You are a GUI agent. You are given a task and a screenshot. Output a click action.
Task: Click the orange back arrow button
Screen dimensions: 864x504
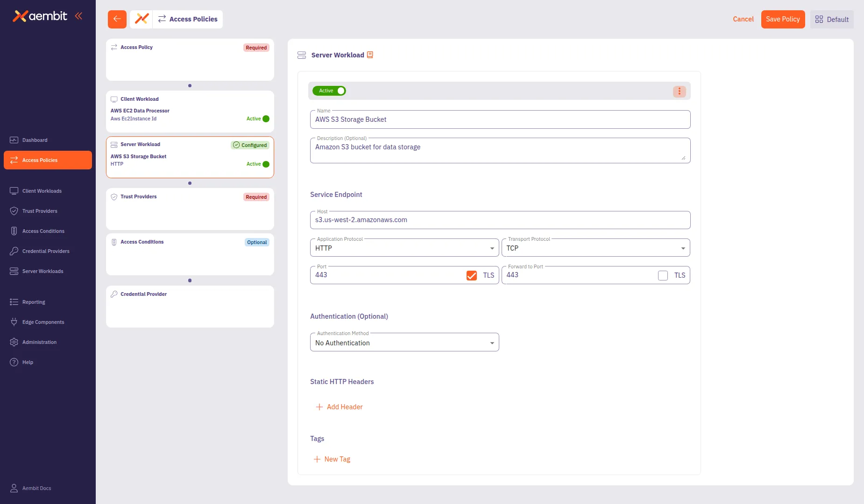(117, 19)
